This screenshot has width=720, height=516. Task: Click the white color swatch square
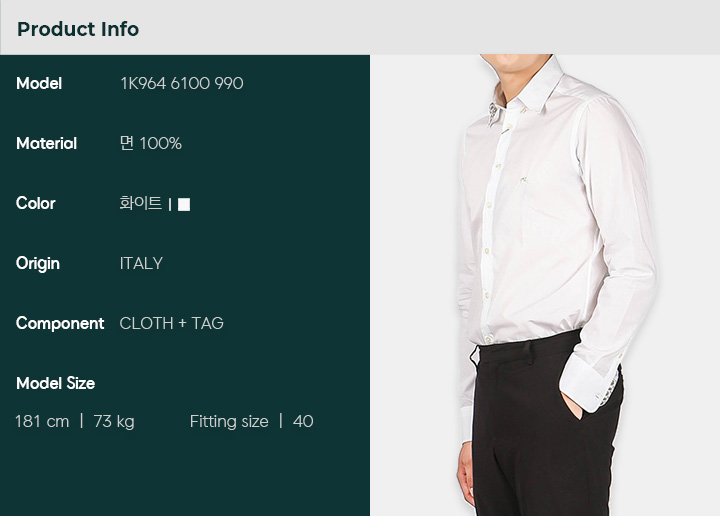coord(184,204)
